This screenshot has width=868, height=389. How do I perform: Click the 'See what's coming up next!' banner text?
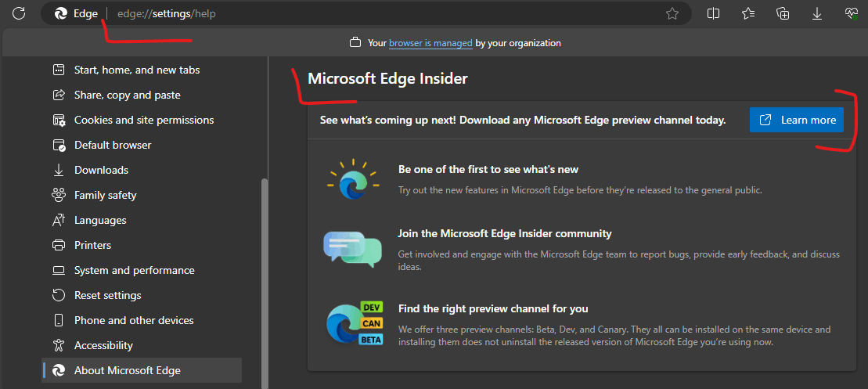[x=523, y=120]
